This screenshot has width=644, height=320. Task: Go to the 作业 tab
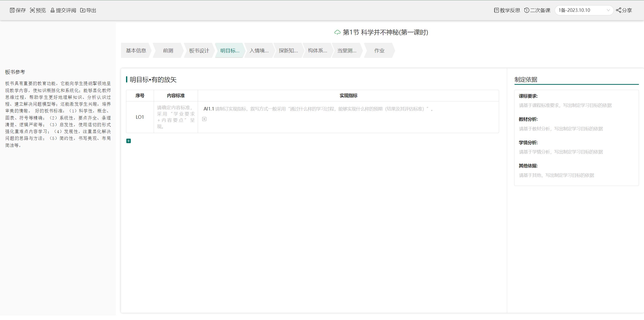(x=379, y=51)
